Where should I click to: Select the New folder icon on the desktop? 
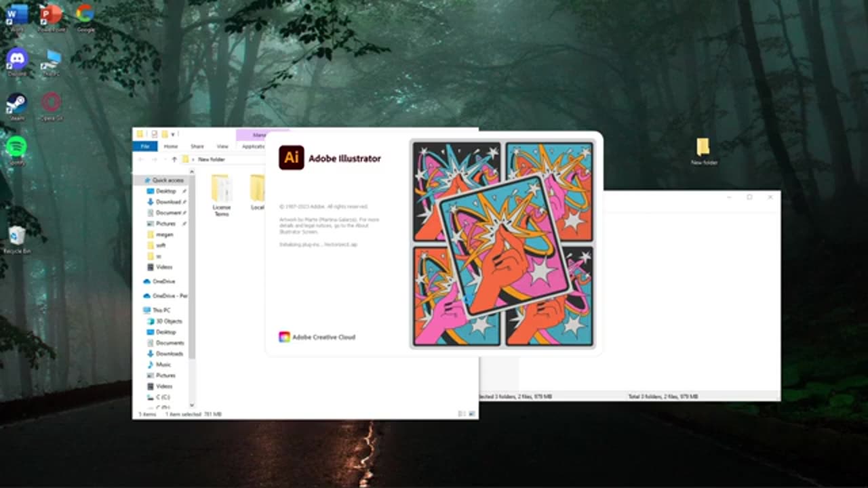click(704, 151)
